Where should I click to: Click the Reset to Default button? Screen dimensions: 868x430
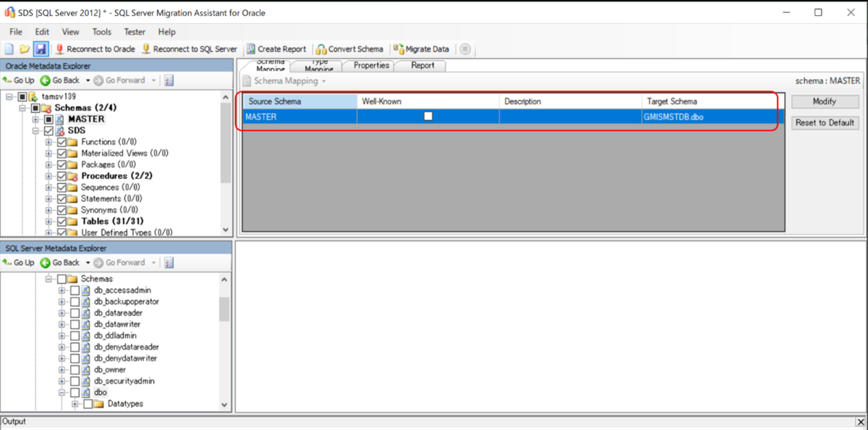(825, 122)
